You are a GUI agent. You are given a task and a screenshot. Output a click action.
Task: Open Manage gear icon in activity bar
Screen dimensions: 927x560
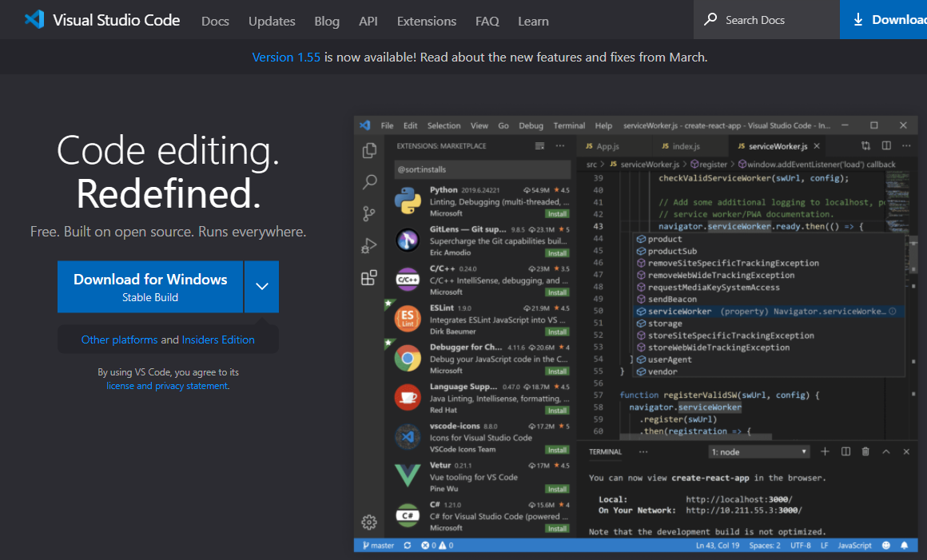(369, 522)
